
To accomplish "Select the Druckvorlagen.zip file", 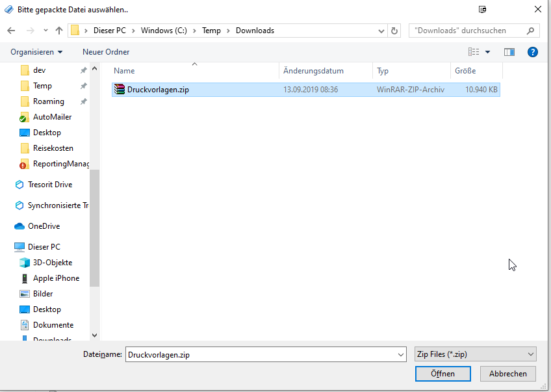I will [158, 90].
